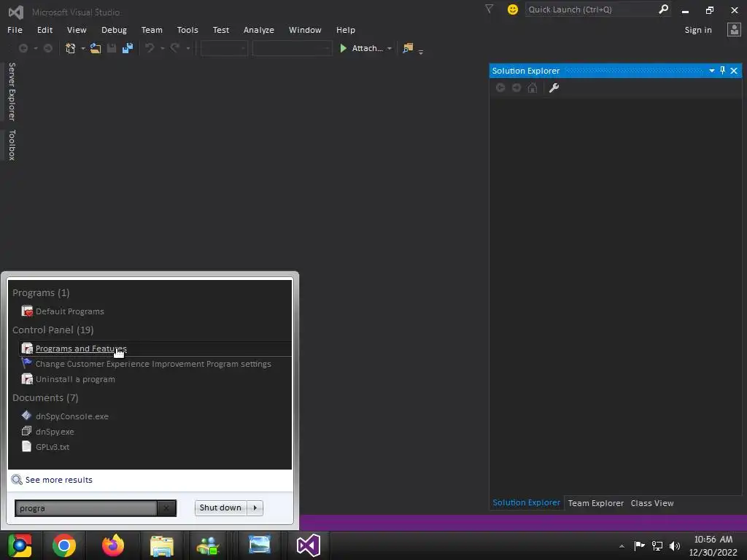Image resolution: width=747 pixels, height=560 pixels.
Task: Open the Edit menu
Action: 44,30
